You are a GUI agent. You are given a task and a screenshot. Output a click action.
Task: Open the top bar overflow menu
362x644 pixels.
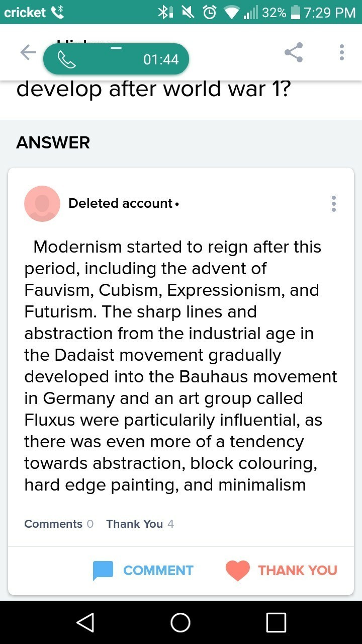click(342, 52)
